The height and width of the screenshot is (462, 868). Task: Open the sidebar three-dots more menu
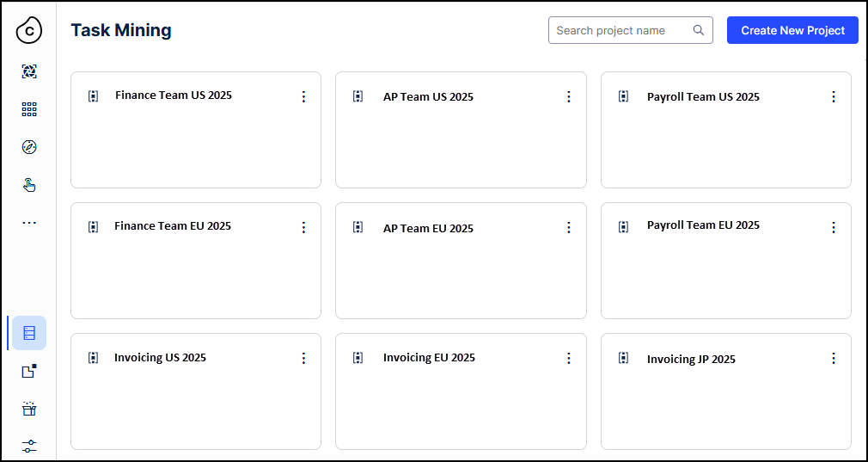pos(29,223)
